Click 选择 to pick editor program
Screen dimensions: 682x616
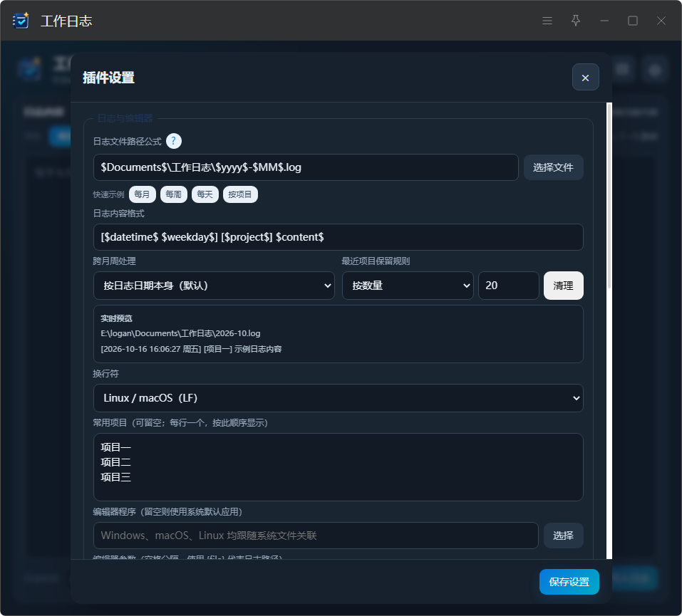coord(563,536)
